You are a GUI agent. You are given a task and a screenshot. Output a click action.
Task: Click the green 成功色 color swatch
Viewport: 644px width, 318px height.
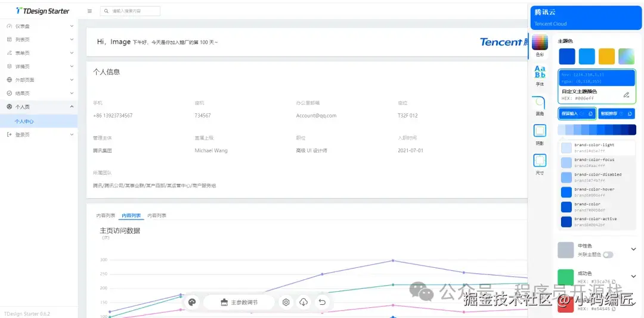[x=565, y=277]
